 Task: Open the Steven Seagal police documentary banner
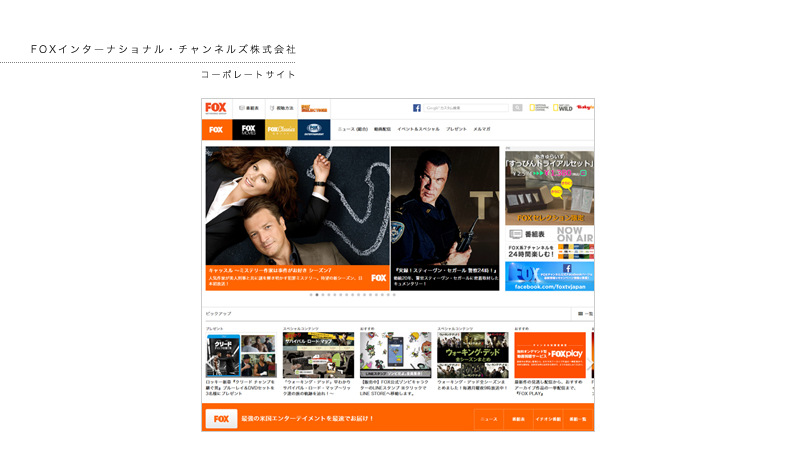click(445, 218)
